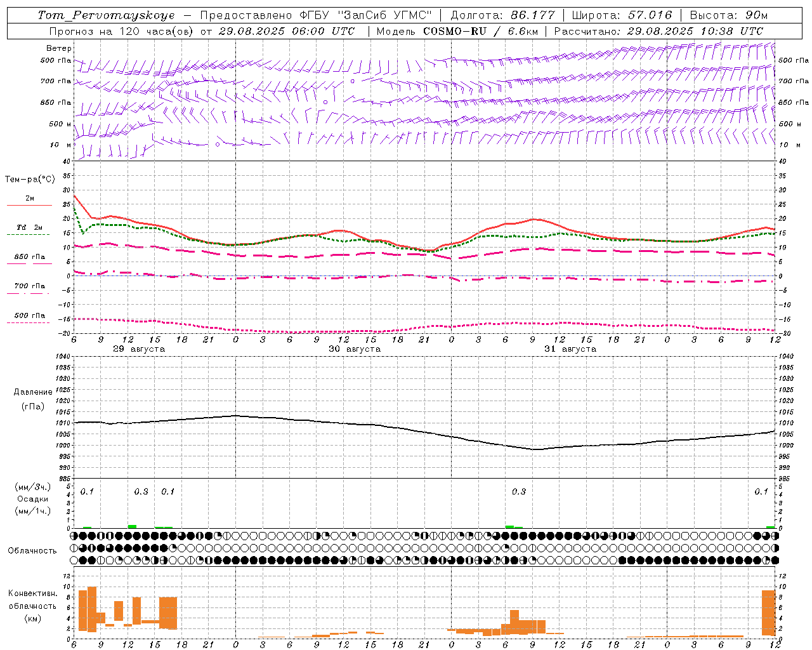The height and width of the screenshot is (650, 812).
Task: Click the (гПа) unit under Давление
Action: (33, 406)
